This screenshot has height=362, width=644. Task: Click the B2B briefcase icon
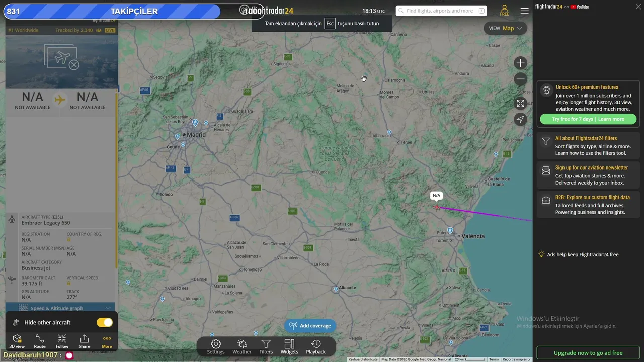click(x=546, y=200)
